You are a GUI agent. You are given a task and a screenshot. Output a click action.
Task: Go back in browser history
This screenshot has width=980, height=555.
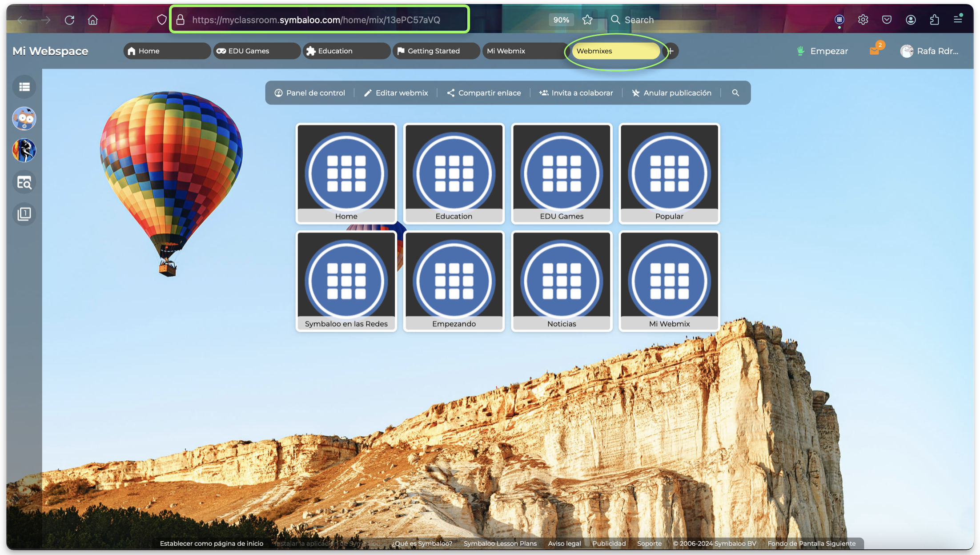point(22,20)
